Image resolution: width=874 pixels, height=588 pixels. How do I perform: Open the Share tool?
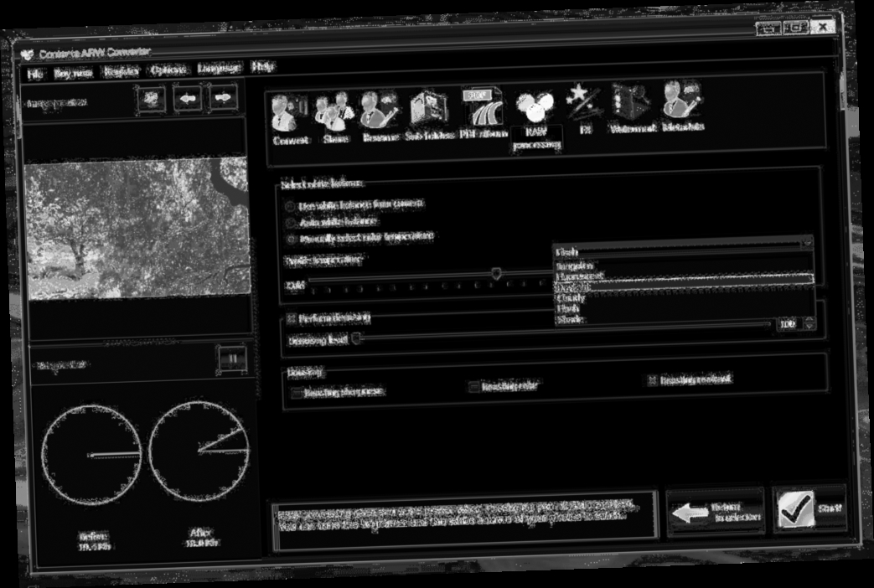tap(335, 118)
